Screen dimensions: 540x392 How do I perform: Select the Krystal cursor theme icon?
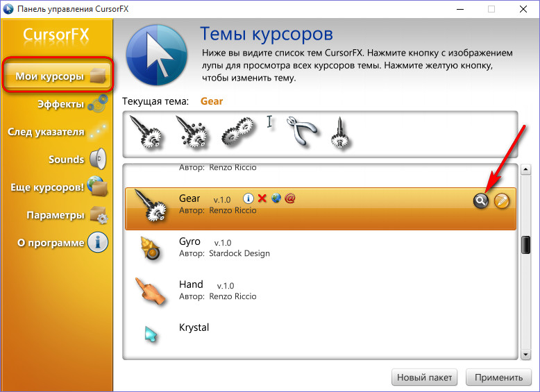click(x=151, y=334)
